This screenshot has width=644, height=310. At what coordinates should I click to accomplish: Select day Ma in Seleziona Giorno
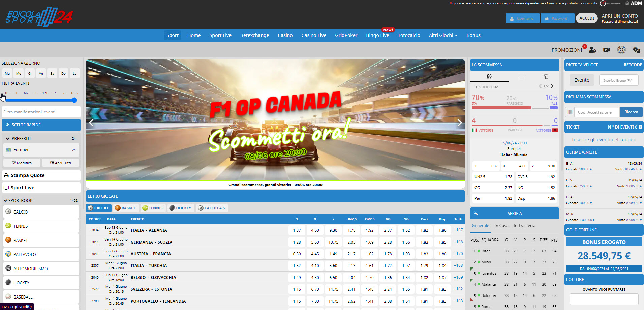click(x=7, y=73)
